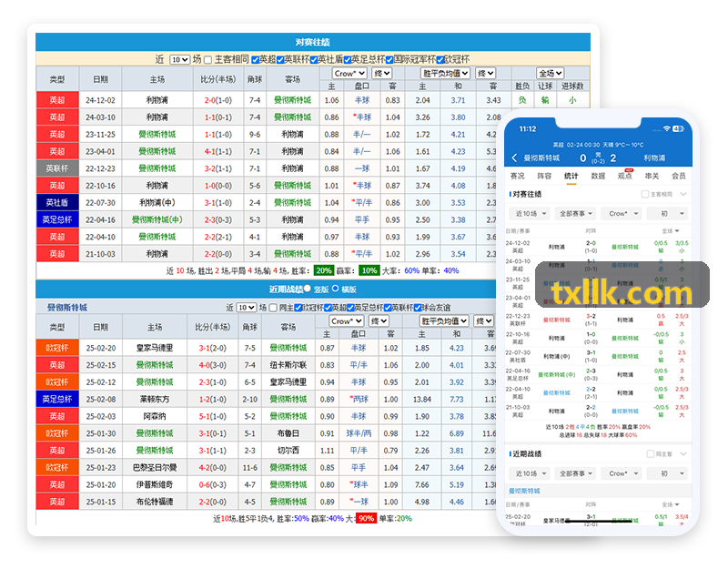The image size is (728, 569).
Task: Tap the back arrow in phone header
Action: pos(514,157)
